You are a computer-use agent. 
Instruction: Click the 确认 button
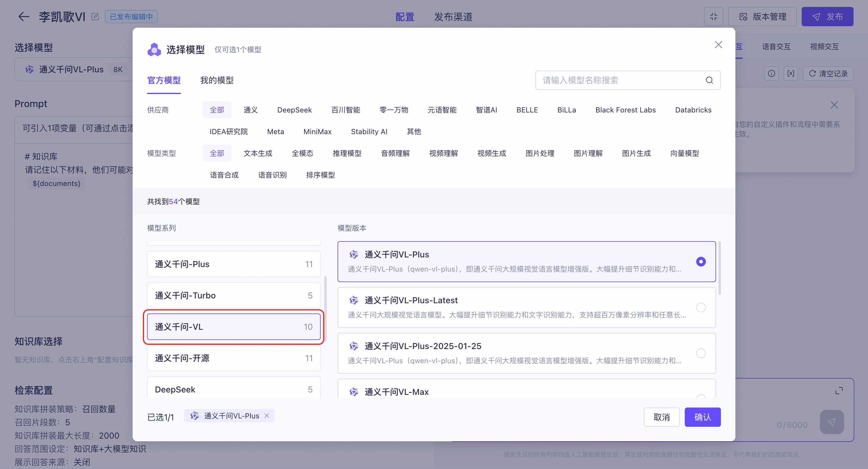point(703,417)
